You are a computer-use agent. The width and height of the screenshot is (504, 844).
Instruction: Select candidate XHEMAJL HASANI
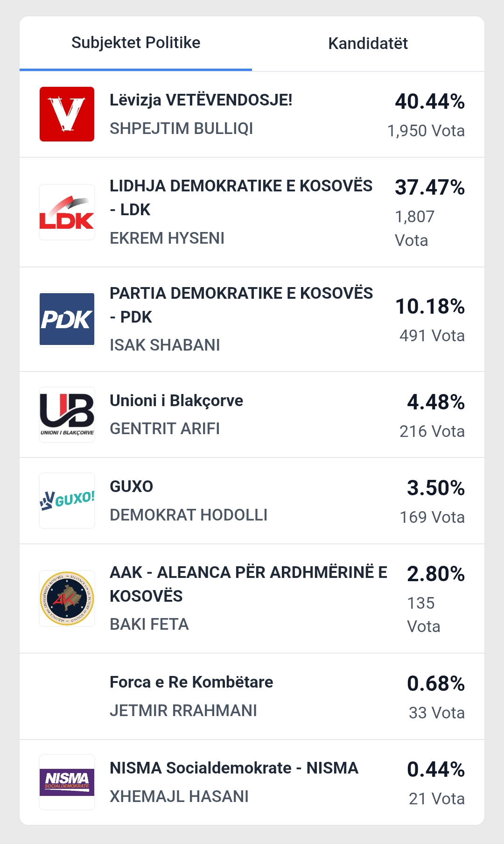[179, 796]
